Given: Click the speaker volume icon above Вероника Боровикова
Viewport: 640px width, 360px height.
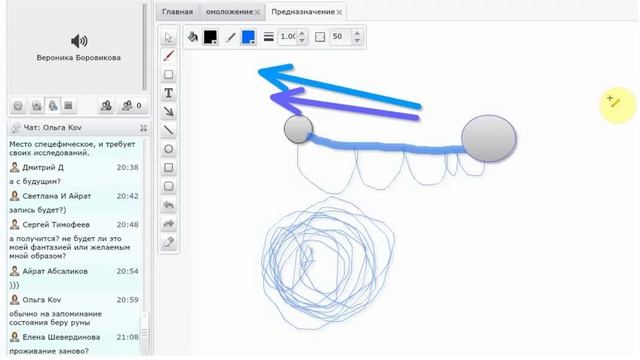Looking at the screenshot, I should pyautogui.click(x=79, y=41).
